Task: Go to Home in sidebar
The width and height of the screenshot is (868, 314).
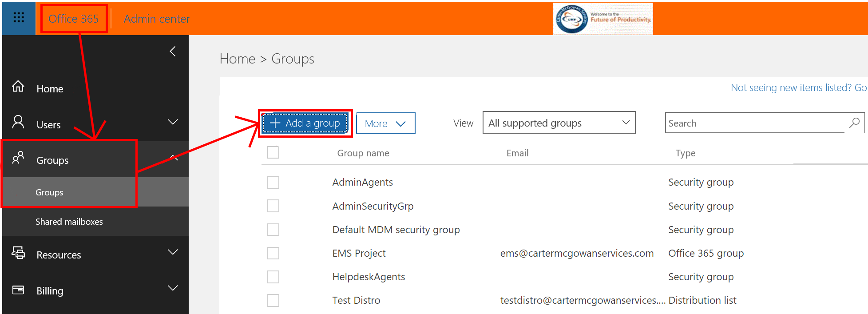Action: point(50,89)
